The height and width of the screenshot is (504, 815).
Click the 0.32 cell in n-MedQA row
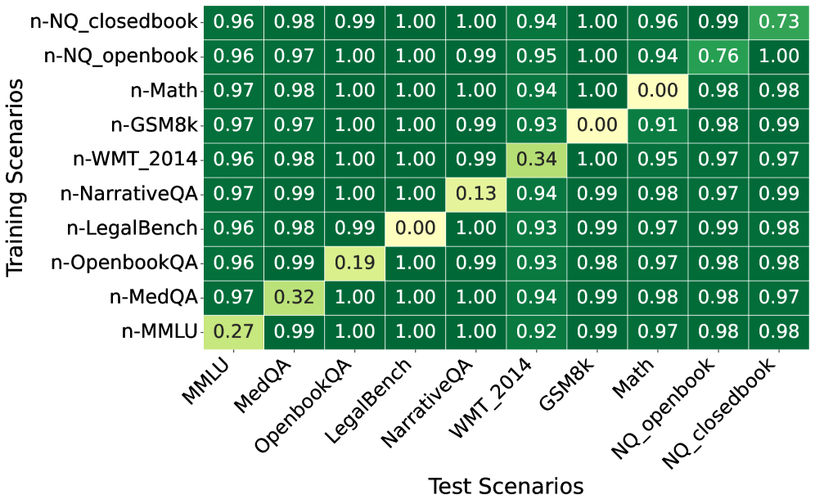(x=294, y=298)
